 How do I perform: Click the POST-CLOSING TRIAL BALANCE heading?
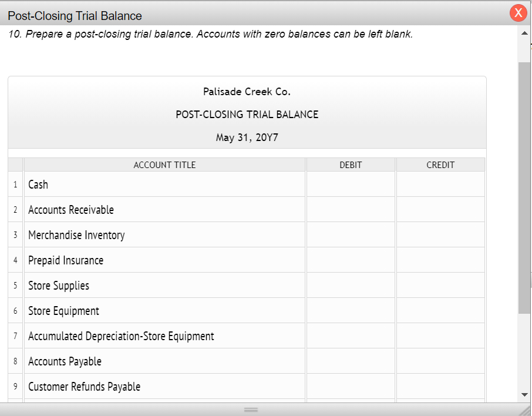click(x=247, y=115)
